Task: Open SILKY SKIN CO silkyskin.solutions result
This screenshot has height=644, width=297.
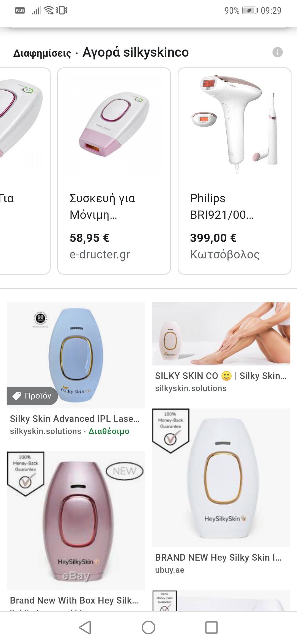Action: click(x=221, y=376)
